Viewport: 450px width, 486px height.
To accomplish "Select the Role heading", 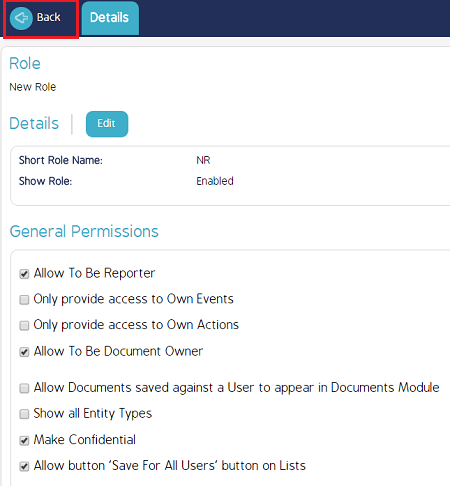I will (x=25, y=63).
